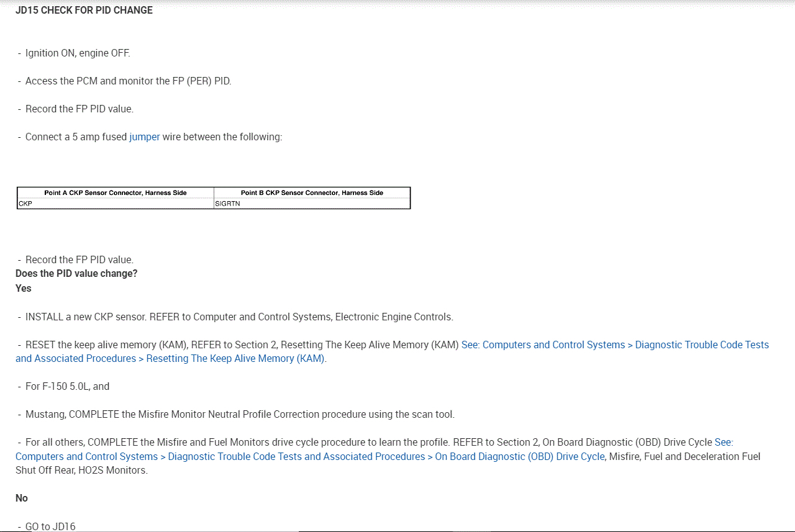This screenshot has height=532, width=795.
Task: Click the Point A CKP Sensor Connector header
Action: [116, 193]
